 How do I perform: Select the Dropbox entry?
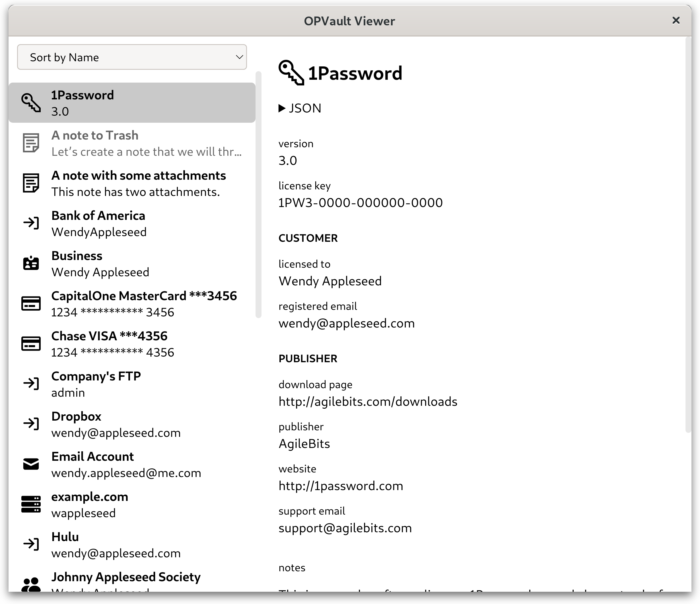tap(132, 424)
